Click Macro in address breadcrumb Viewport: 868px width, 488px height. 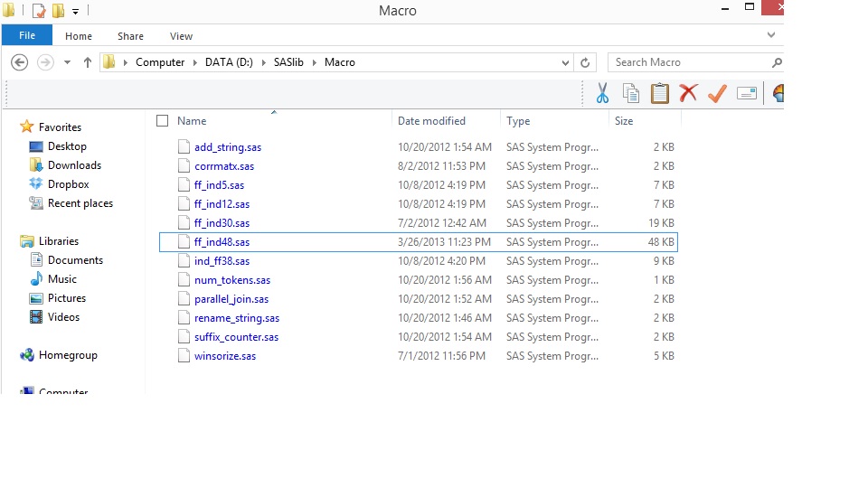point(340,62)
